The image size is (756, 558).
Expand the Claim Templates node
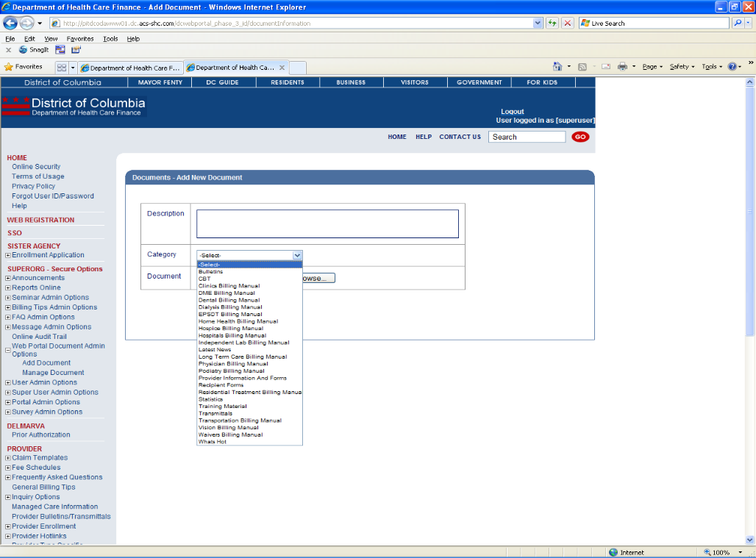point(7,458)
